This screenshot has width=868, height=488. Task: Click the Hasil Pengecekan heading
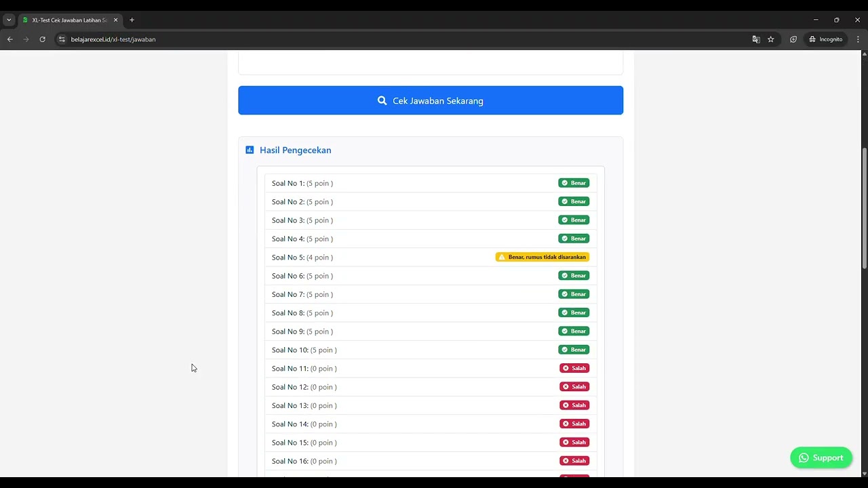296,150
